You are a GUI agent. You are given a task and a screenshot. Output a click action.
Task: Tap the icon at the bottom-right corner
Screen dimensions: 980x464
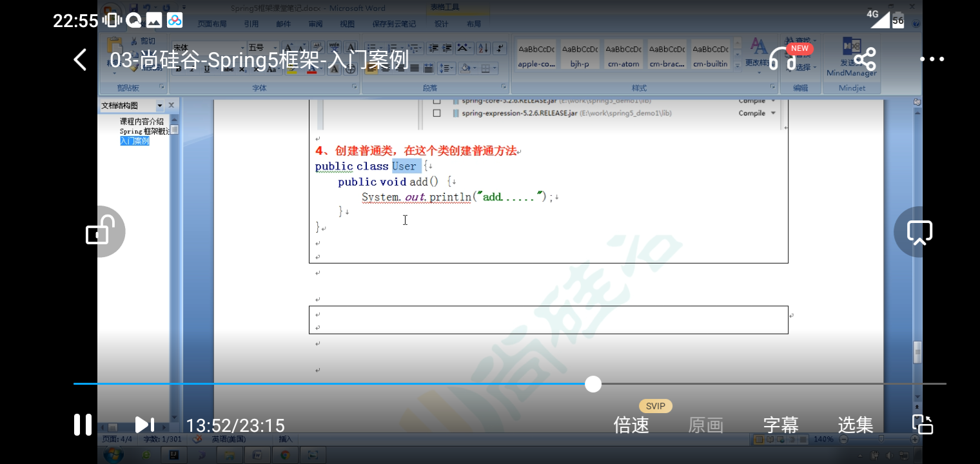click(x=923, y=425)
